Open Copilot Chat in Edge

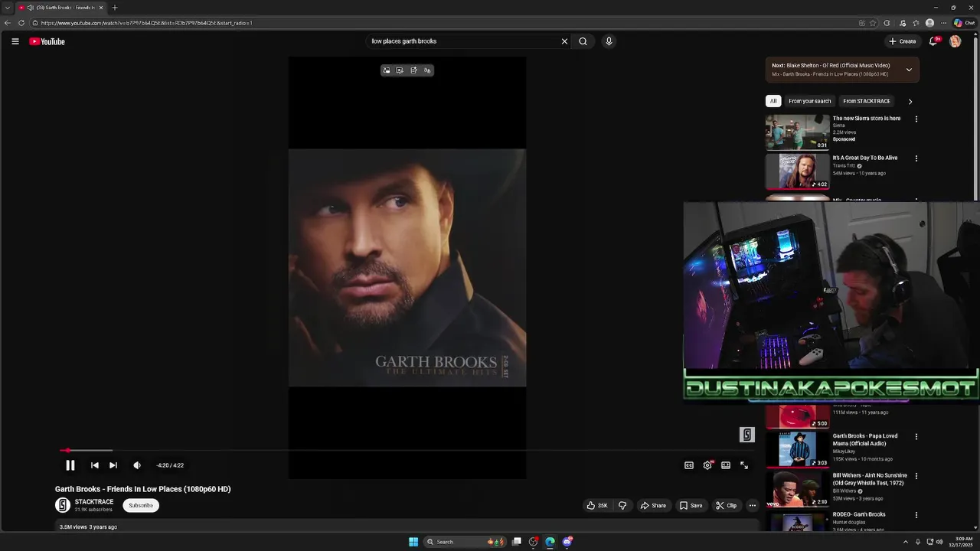point(964,23)
